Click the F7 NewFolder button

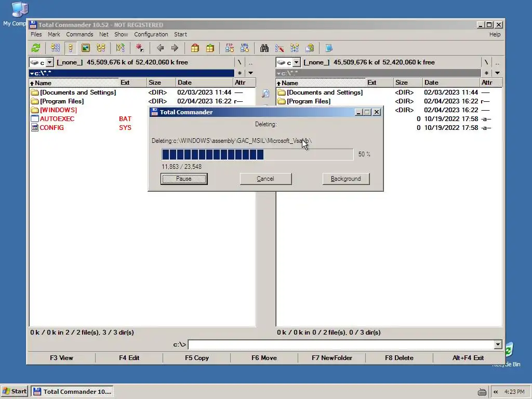point(332,358)
